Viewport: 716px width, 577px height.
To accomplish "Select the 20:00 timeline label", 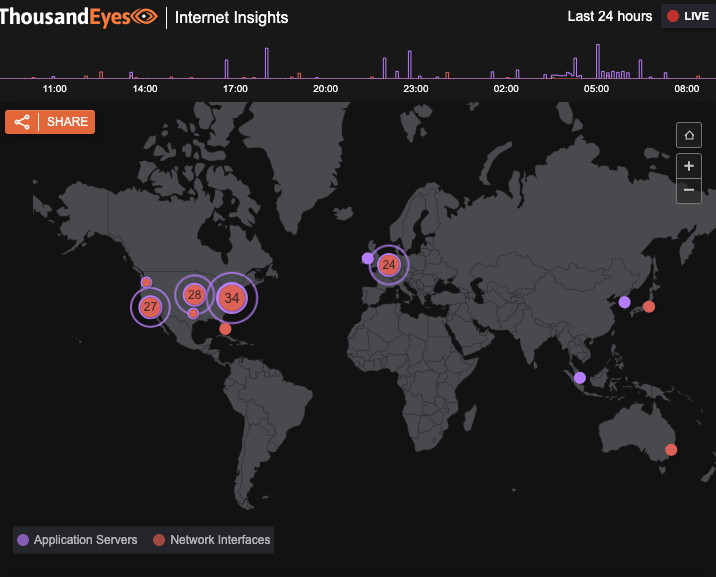I will pyautogui.click(x=326, y=89).
